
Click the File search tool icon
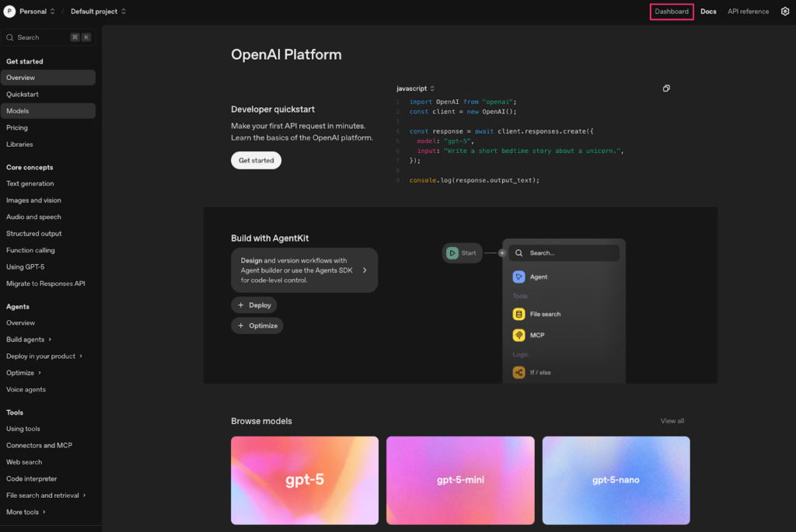click(519, 314)
